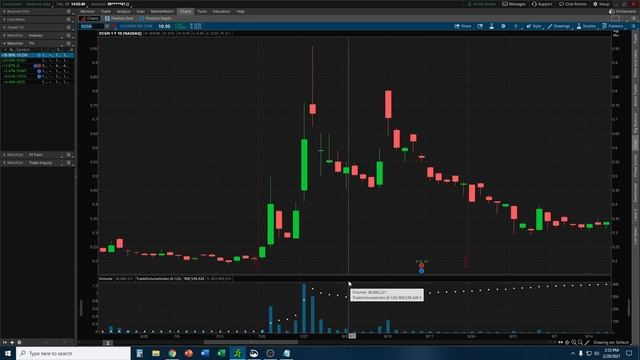
Task: Open FX Pairs gadget menu icon
Action: coord(69,155)
